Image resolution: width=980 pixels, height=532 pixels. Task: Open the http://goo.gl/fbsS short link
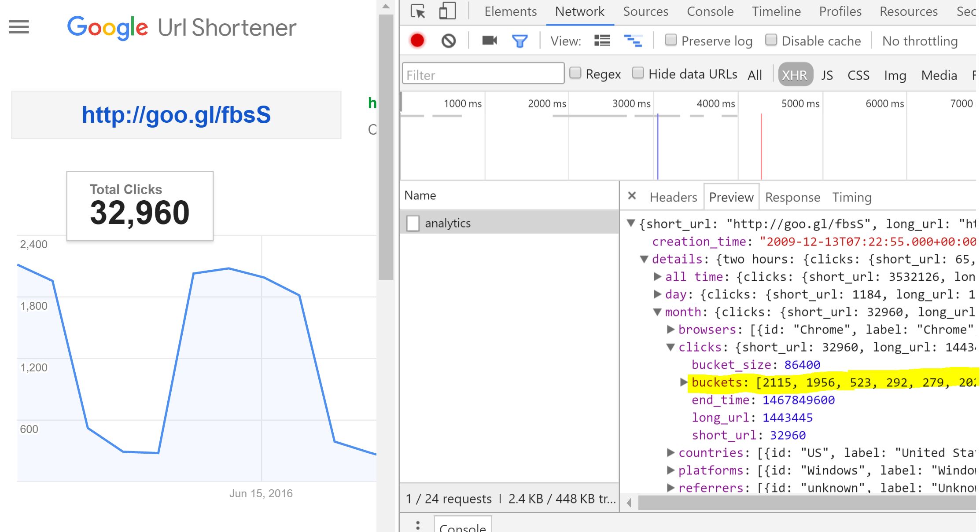176,115
